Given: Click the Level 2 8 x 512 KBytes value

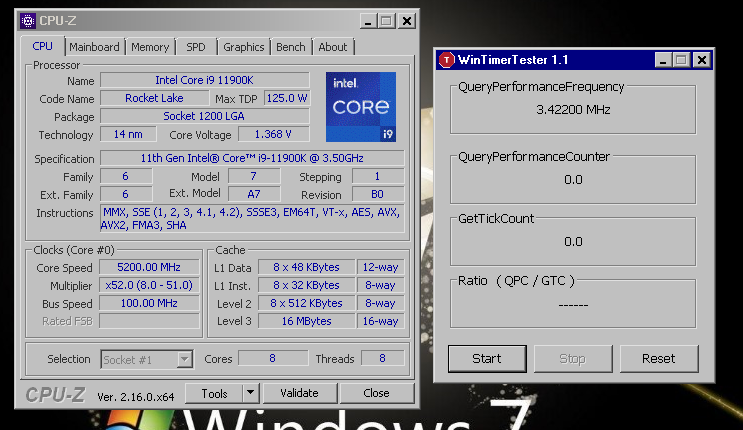Looking at the screenshot, I should coord(307,303).
